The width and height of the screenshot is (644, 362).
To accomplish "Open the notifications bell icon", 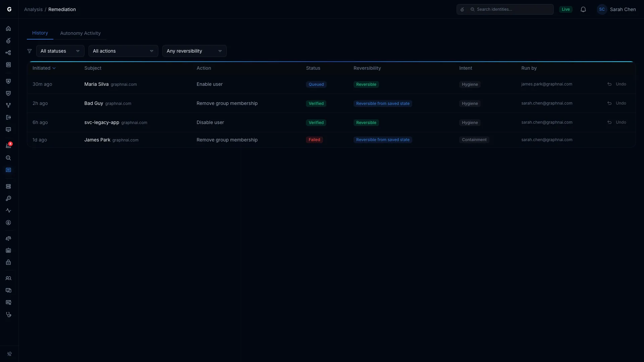I will click(x=583, y=9).
